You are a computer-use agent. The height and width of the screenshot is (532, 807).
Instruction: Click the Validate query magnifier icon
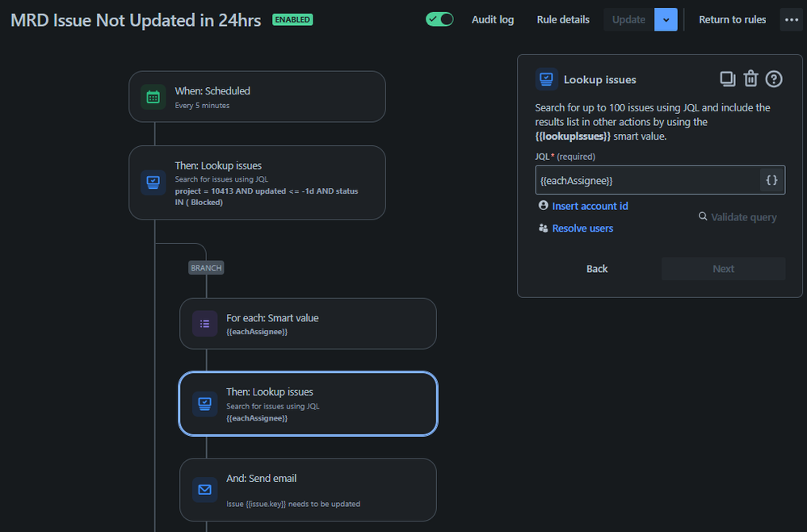pyautogui.click(x=704, y=216)
